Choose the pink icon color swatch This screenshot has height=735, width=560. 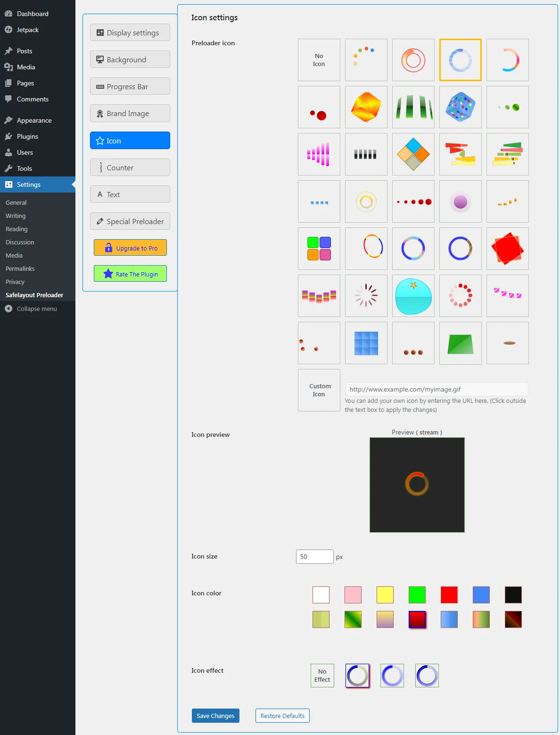[353, 595]
